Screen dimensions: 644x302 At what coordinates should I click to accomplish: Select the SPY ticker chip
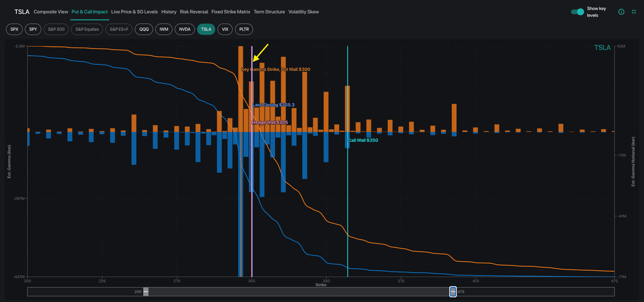(x=33, y=29)
